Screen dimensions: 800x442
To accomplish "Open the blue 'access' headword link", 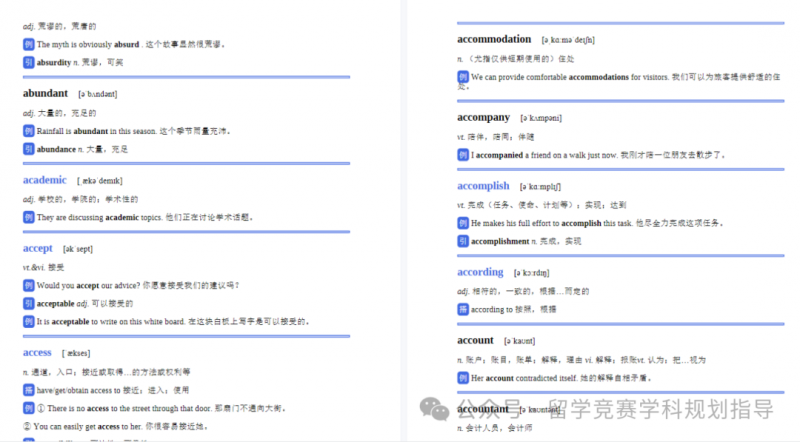I will [37, 353].
